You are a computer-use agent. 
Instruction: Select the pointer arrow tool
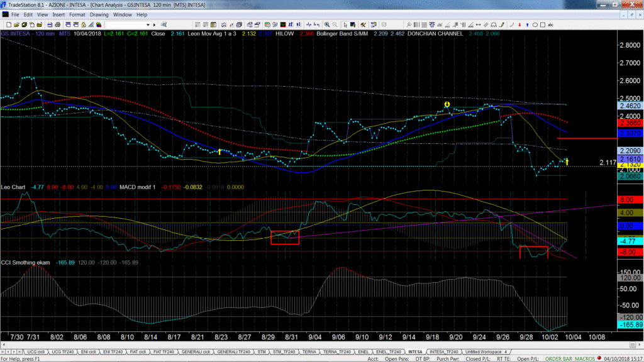click(345, 25)
